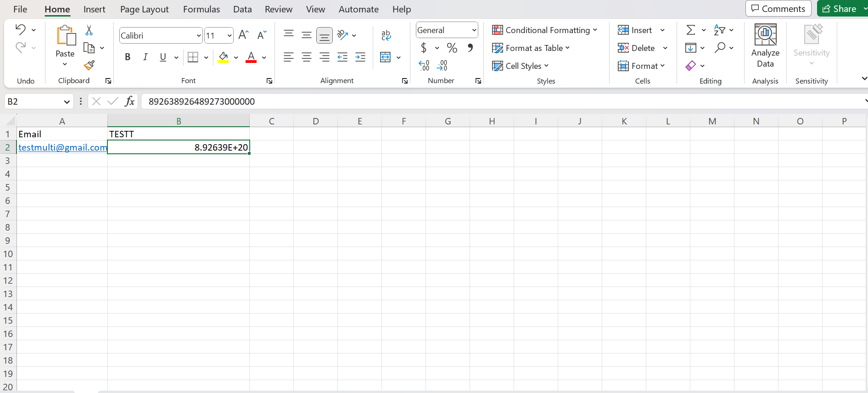Toggle center horizontal alignment
This screenshot has height=393, width=868.
[306, 57]
